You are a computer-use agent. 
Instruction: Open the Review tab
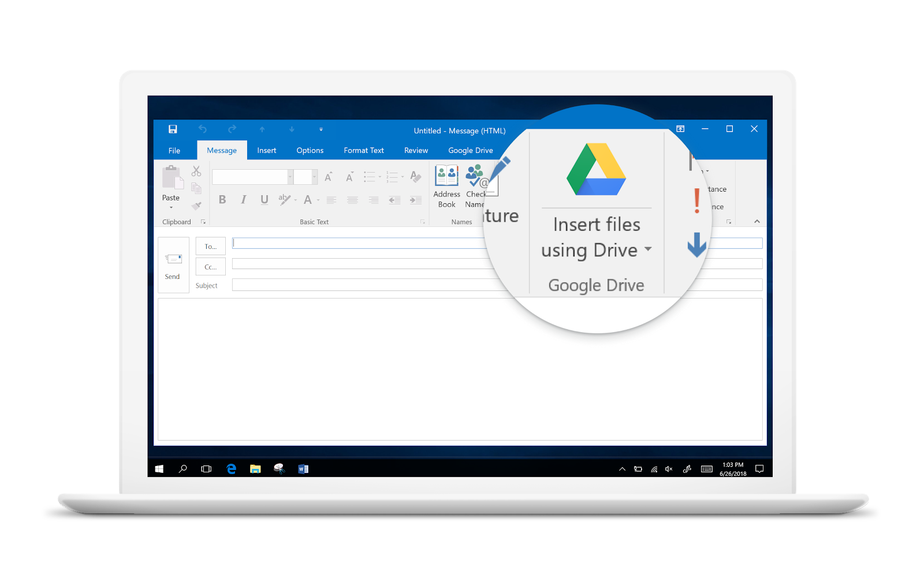click(416, 150)
